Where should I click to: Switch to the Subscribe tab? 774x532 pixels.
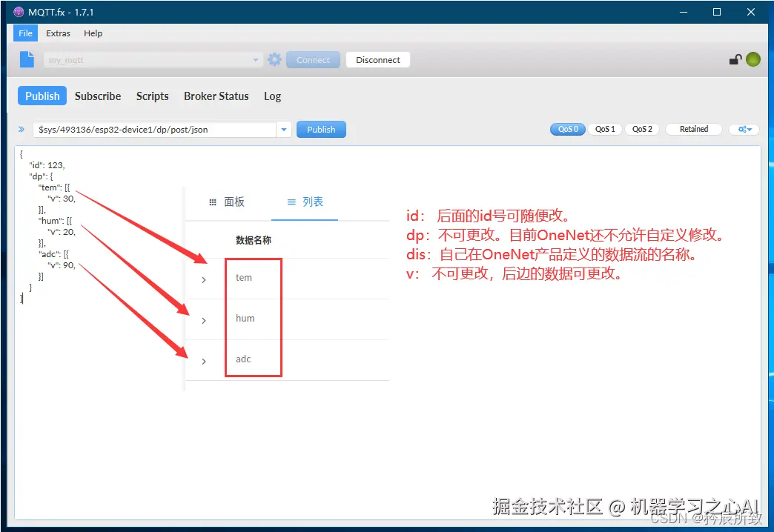[x=98, y=96]
